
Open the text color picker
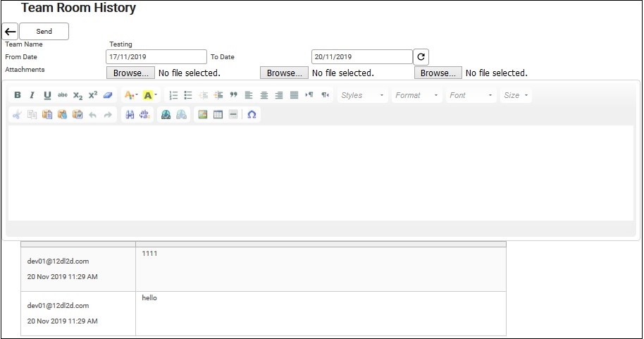coord(130,95)
